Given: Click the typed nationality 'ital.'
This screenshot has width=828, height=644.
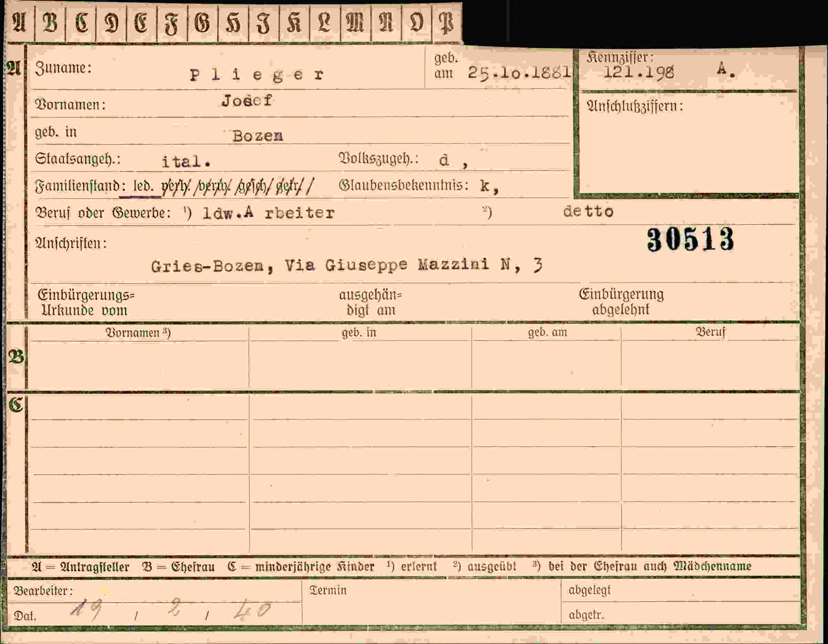Looking at the screenshot, I should point(186,162).
